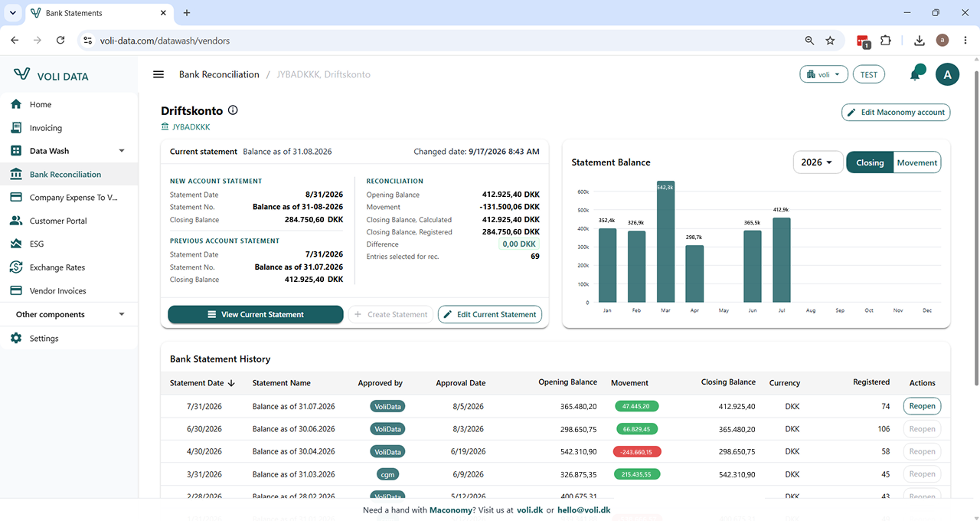Show Driftskonto account info icon
The height and width of the screenshot is (521, 980).
233,110
